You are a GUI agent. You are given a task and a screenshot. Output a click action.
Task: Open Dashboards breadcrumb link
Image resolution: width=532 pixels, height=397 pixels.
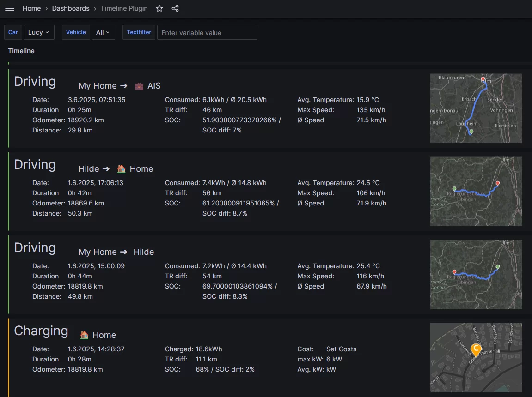tap(71, 8)
